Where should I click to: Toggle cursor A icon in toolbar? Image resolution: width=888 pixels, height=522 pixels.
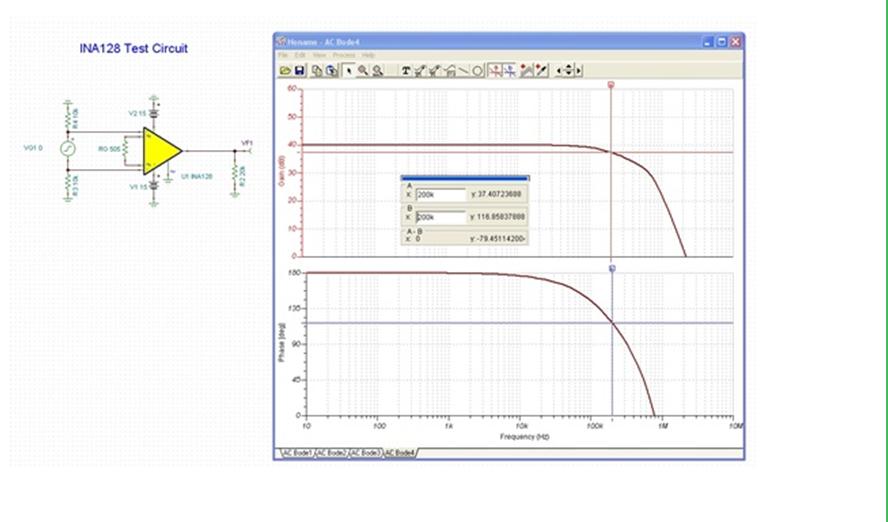pos(495,71)
